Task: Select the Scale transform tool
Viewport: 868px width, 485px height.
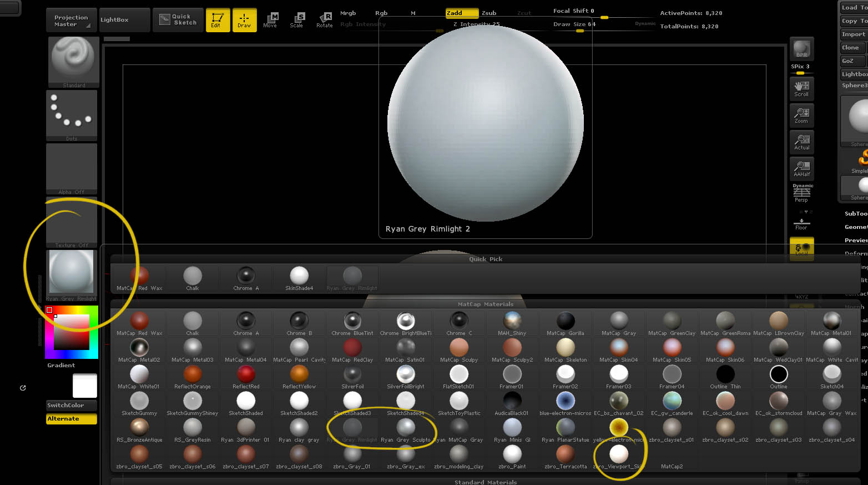Action: click(297, 20)
